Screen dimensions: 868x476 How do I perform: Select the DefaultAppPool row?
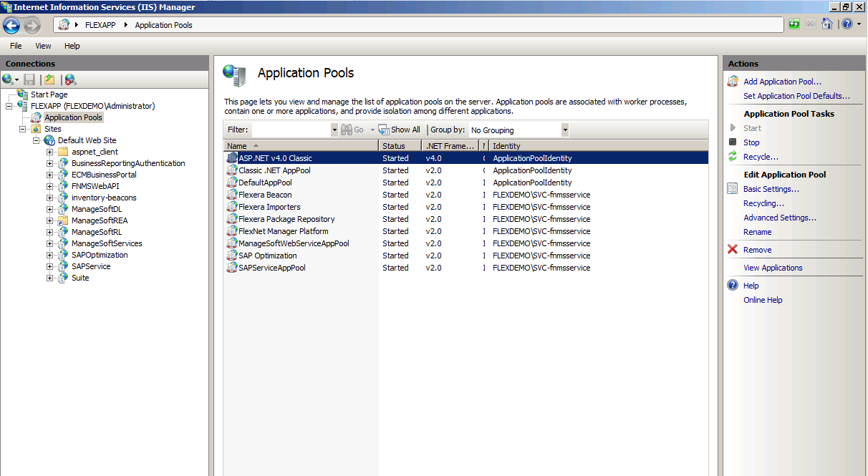(x=466, y=183)
